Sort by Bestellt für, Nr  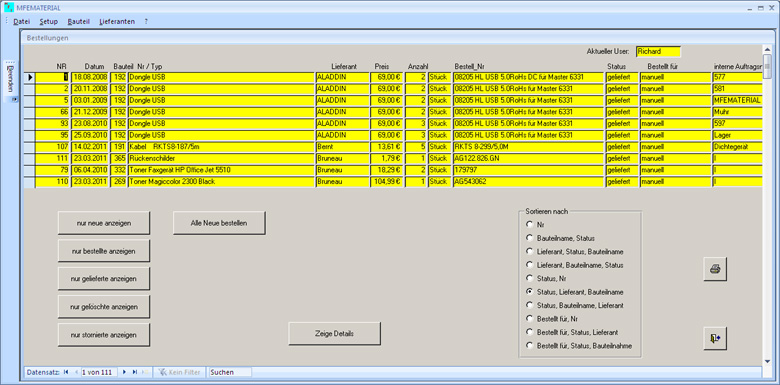tap(529, 318)
